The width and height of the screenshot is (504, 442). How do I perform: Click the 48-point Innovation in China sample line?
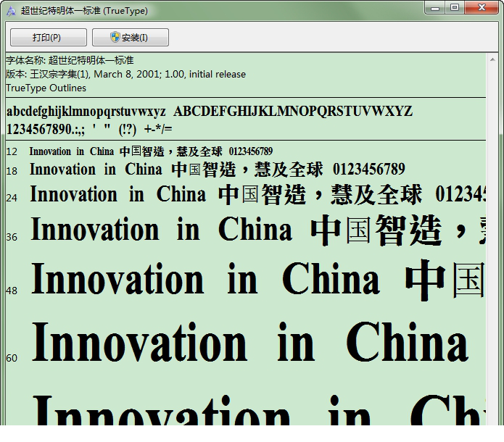click(x=257, y=279)
